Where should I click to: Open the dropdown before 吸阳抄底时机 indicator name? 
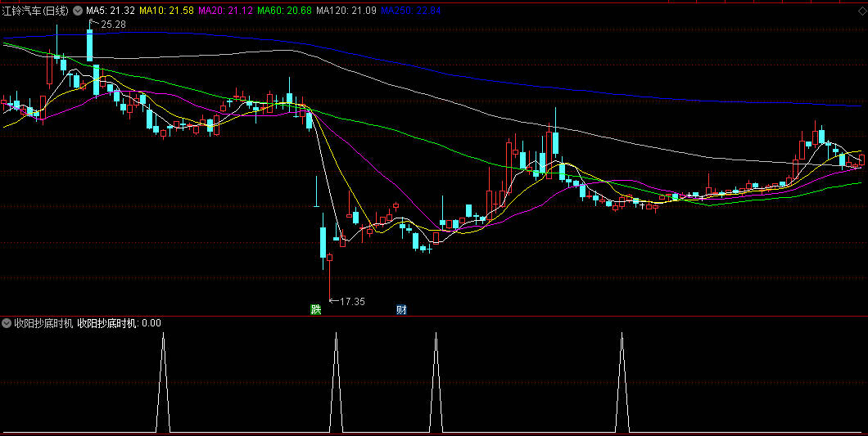pos(7,323)
